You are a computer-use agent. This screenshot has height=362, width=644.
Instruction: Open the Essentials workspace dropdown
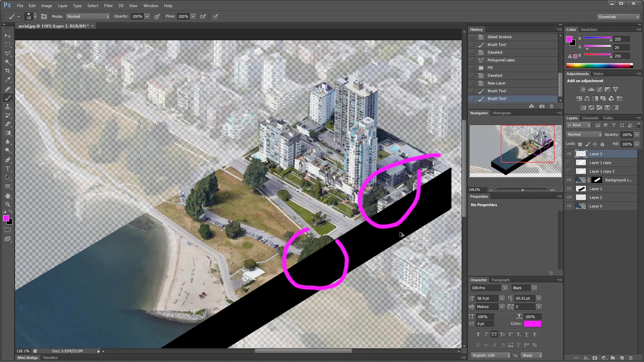619,17
